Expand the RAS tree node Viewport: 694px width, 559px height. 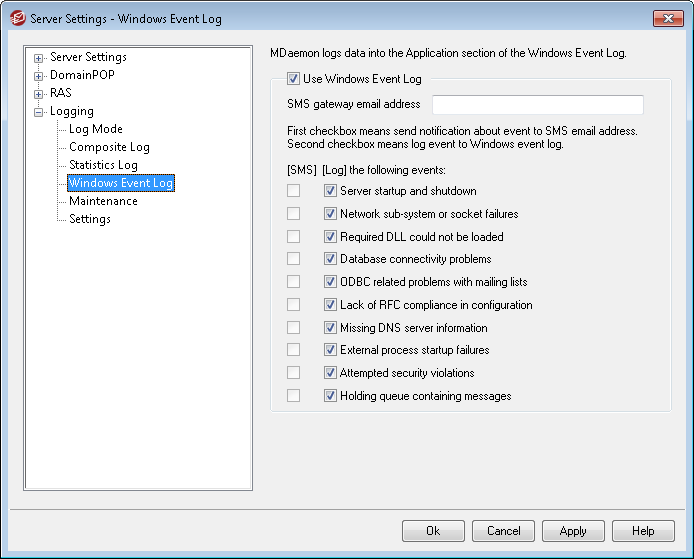click(x=39, y=94)
